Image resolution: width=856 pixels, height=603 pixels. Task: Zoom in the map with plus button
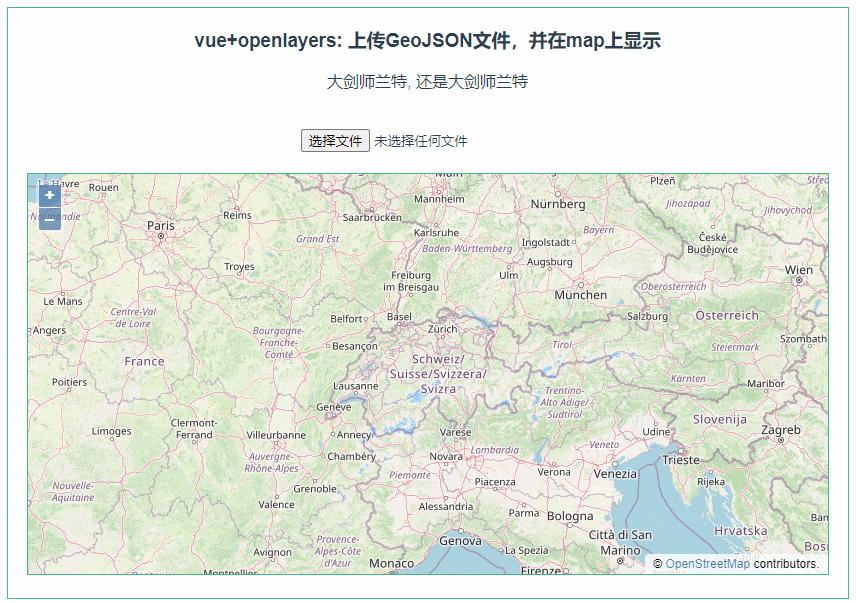[x=50, y=196]
